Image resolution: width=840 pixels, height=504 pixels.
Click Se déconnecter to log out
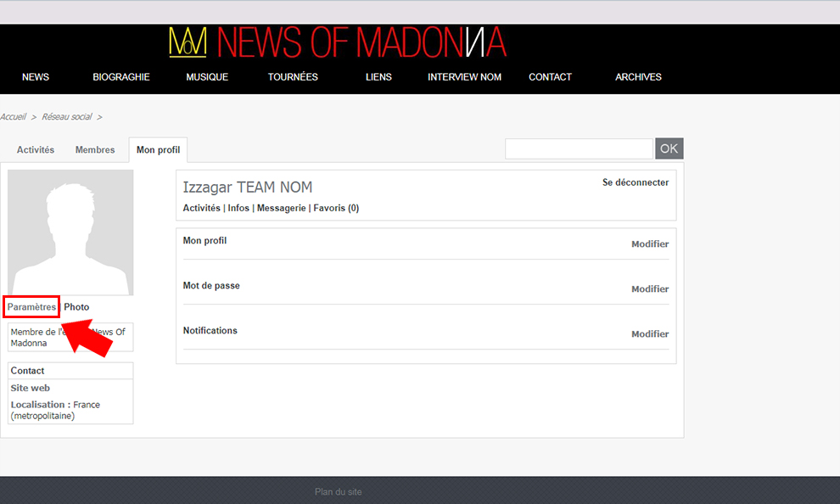pyautogui.click(x=635, y=182)
